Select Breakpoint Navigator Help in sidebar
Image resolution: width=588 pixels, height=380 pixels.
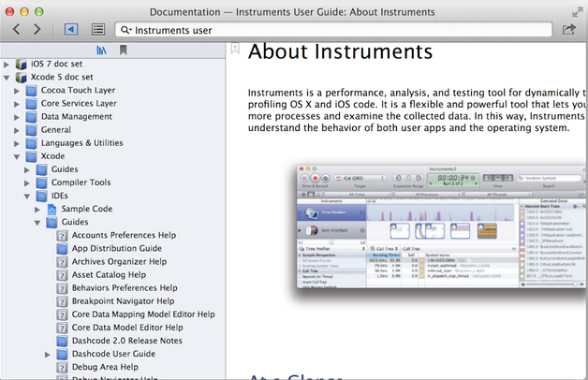pos(123,301)
